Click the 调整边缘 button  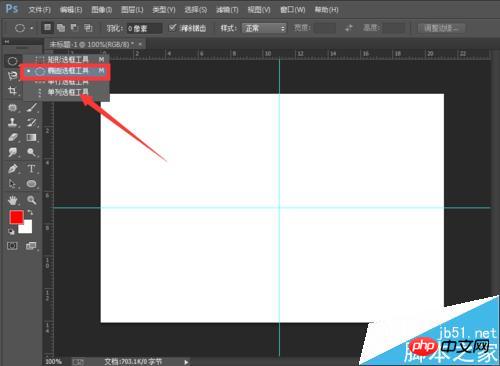pos(442,28)
